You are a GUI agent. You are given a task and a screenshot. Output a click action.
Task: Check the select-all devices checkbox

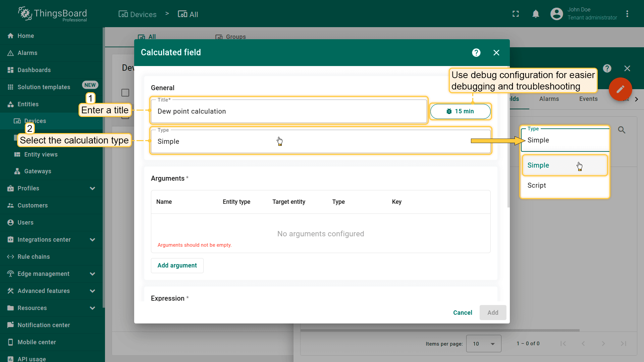tap(125, 93)
